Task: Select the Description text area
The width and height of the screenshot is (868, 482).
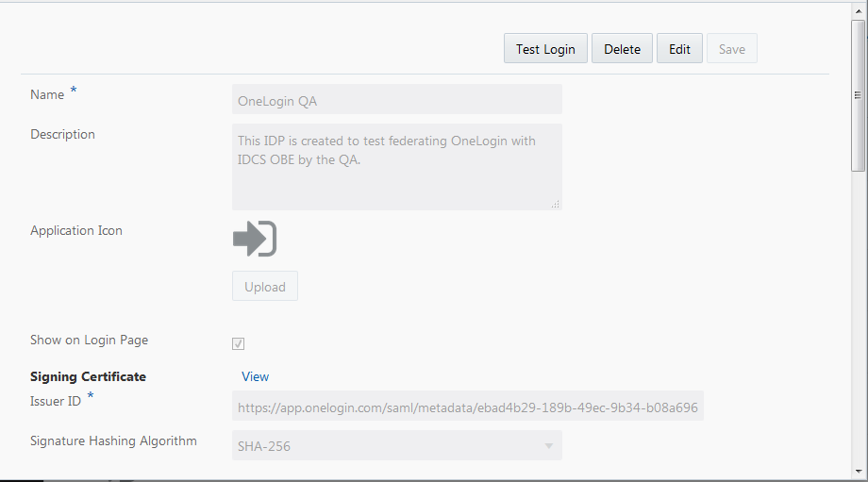Action: coord(397,167)
